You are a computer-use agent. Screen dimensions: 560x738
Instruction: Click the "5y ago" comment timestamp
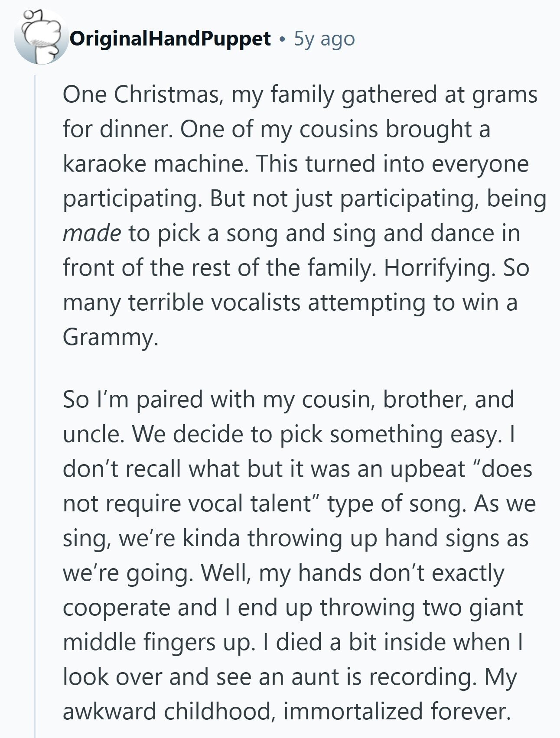(324, 39)
